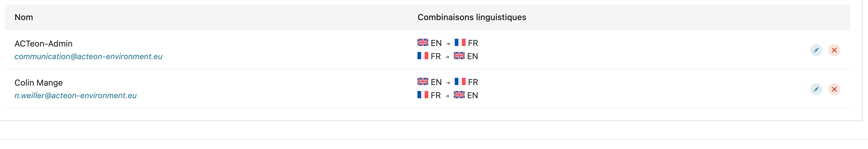Screen dimensions: 868x149
Task: Click UK flag starting Colin Mange's EN→FR pair
Action: coord(423,81)
